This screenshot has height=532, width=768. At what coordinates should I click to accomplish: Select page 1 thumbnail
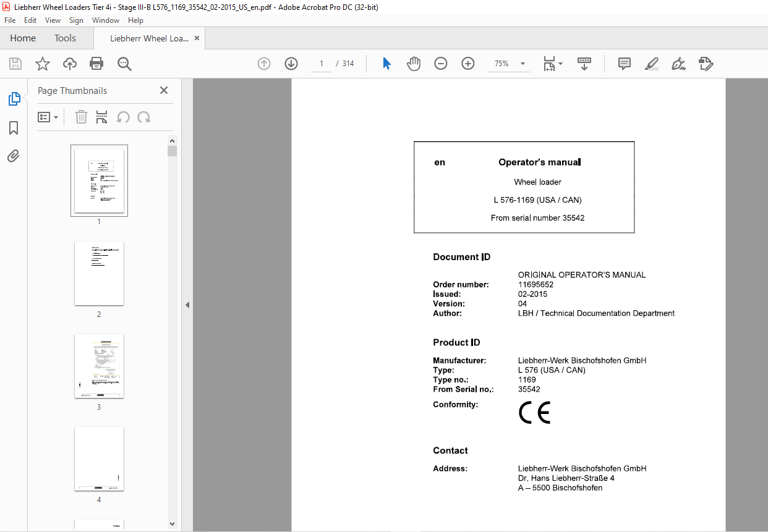[x=99, y=180]
